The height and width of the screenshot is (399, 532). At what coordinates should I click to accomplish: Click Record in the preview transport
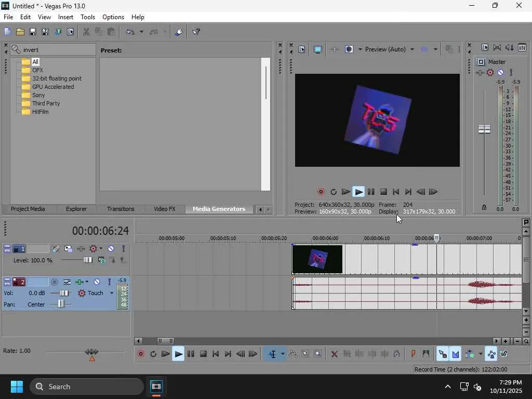coord(321,192)
